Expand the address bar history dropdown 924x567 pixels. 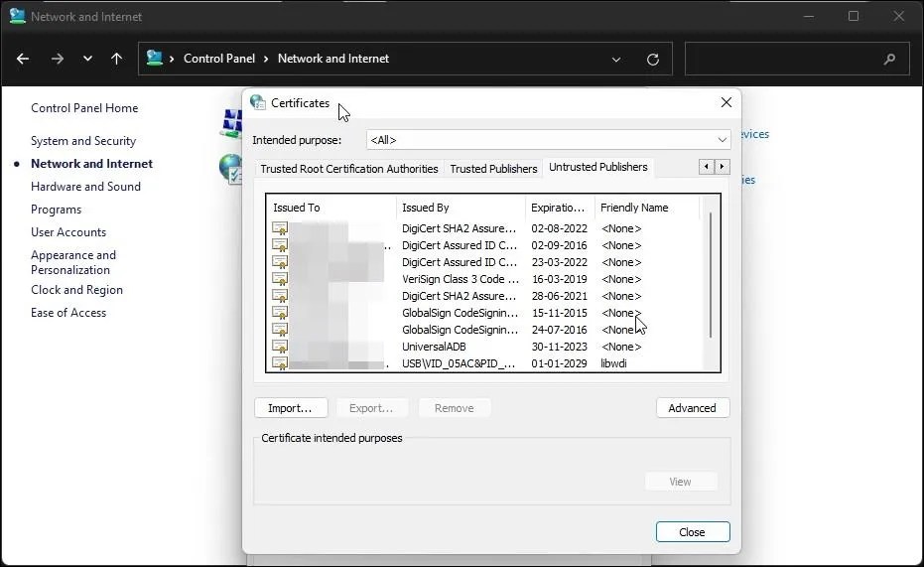click(616, 59)
